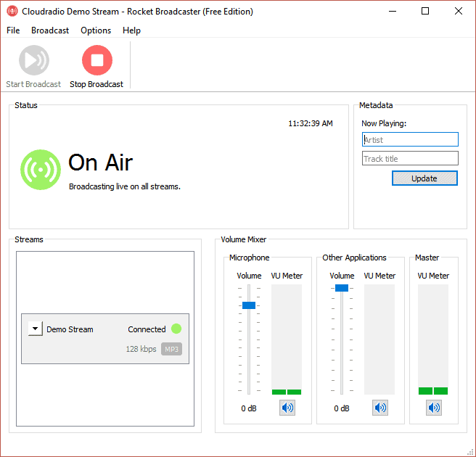Click the MP3 format badge
This screenshot has height=457, width=476.
(x=171, y=349)
